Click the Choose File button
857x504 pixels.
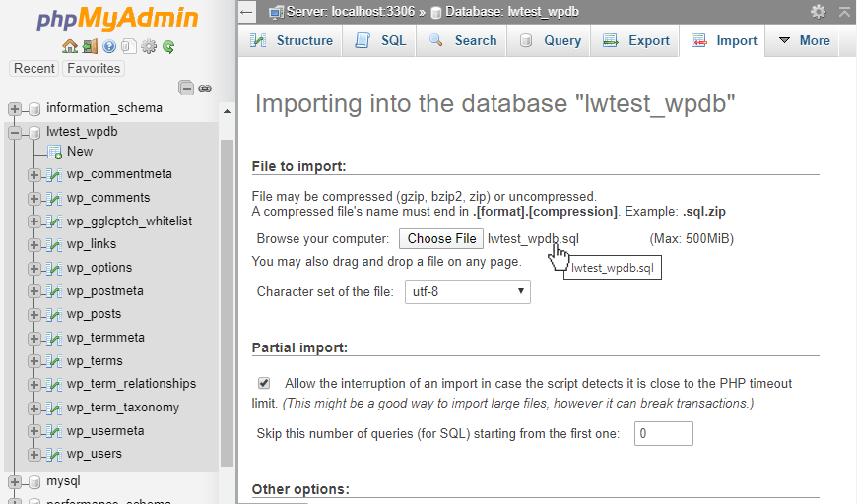click(441, 238)
